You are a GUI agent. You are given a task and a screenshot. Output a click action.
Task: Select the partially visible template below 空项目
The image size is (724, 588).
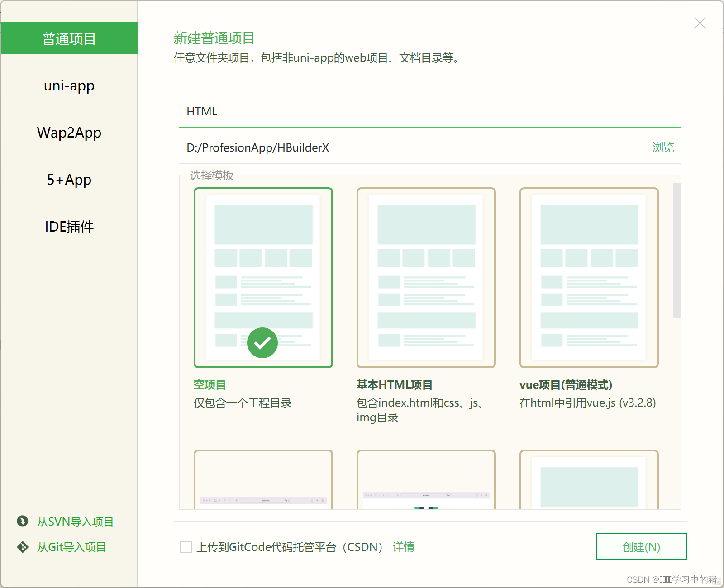click(x=263, y=479)
